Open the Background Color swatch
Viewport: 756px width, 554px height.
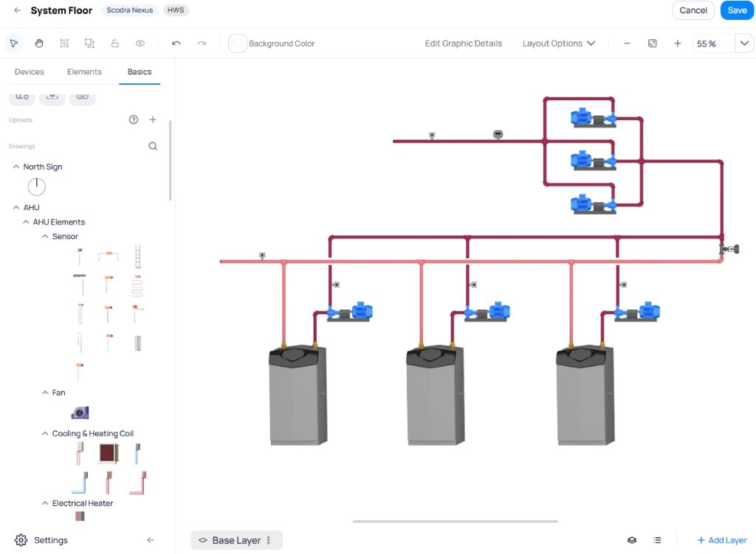237,44
